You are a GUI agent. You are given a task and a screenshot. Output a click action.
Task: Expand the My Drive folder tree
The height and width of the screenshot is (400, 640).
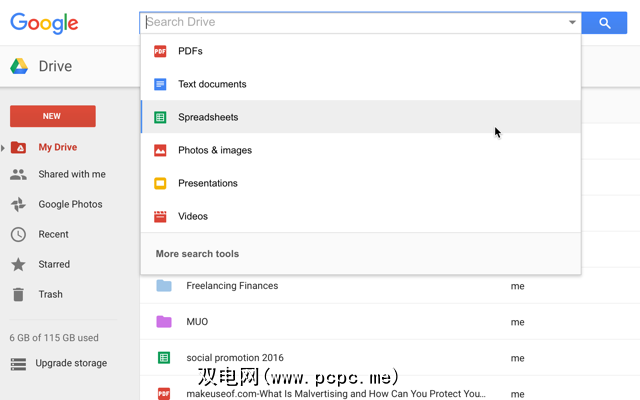coord(4,148)
